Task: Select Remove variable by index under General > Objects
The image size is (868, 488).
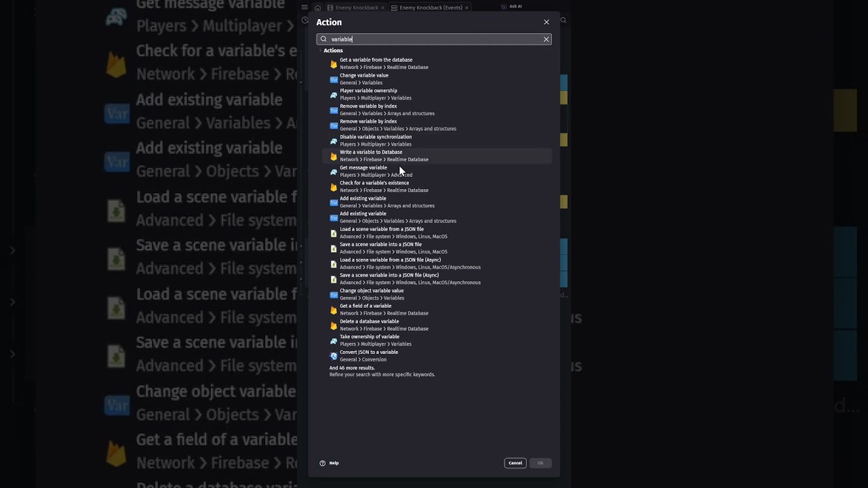Action: [x=437, y=125]
